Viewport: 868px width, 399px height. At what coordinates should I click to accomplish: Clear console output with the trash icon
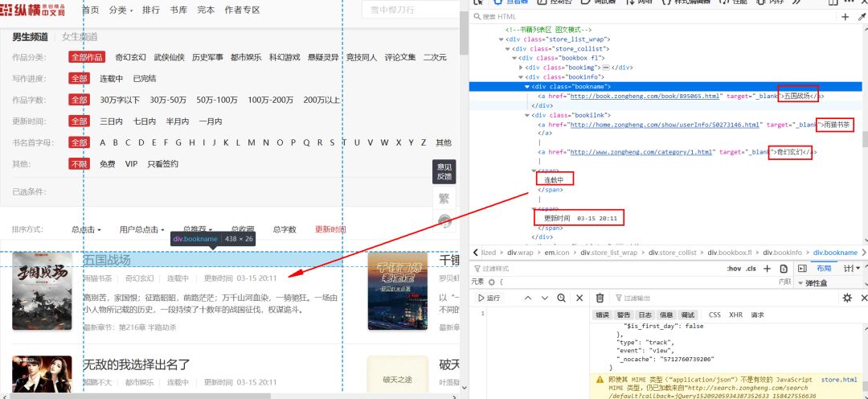point(600,298)
